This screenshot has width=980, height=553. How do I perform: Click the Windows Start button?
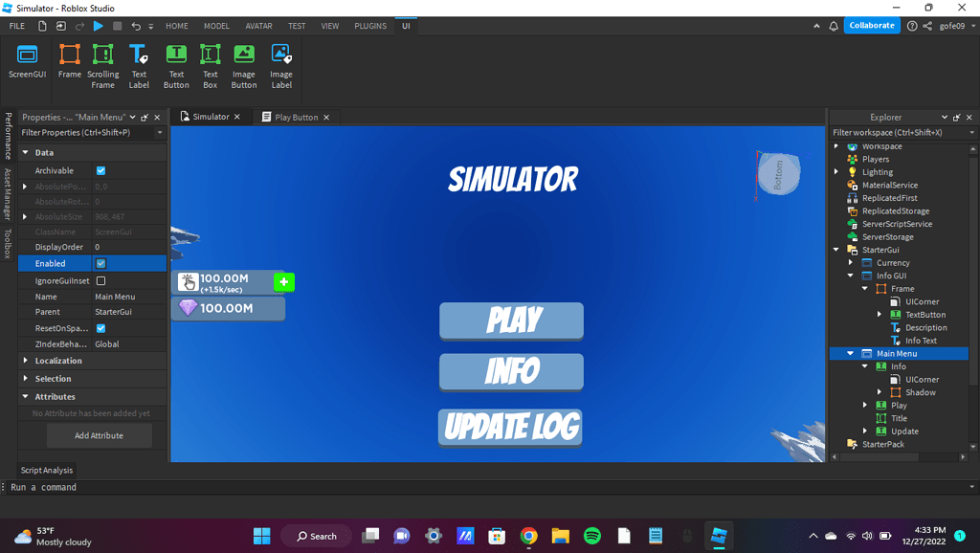(x=262, y=536)
